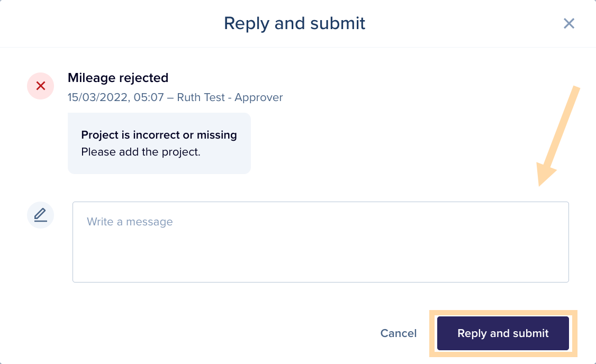The image size is (596, 364).
Task: Click the Cancel link
Action: pos(399,333)
